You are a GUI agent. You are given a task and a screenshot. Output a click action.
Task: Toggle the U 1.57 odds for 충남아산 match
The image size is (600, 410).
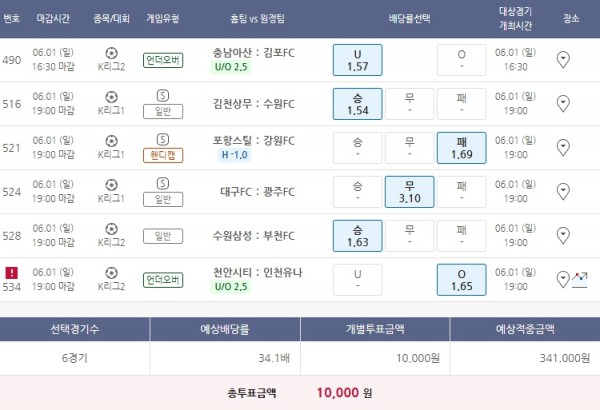(x=357, y=60)
